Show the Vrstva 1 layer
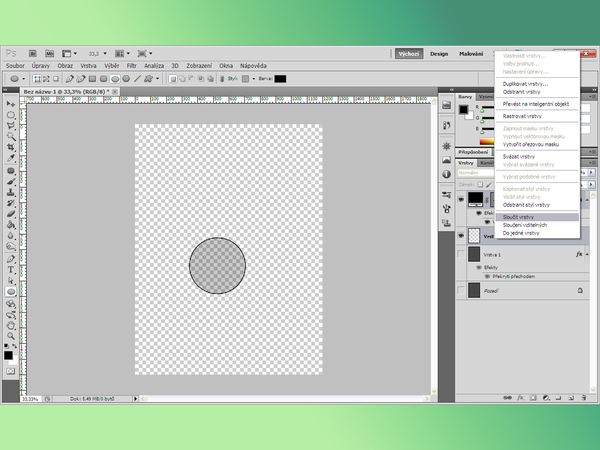This screenshot has height=450, width=600. pyautogui.click(x=461, y=255)
